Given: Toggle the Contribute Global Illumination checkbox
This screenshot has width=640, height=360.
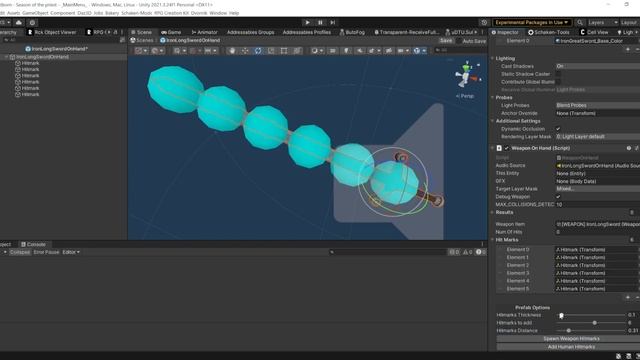Looking at the screenshot, I should 558,82.
